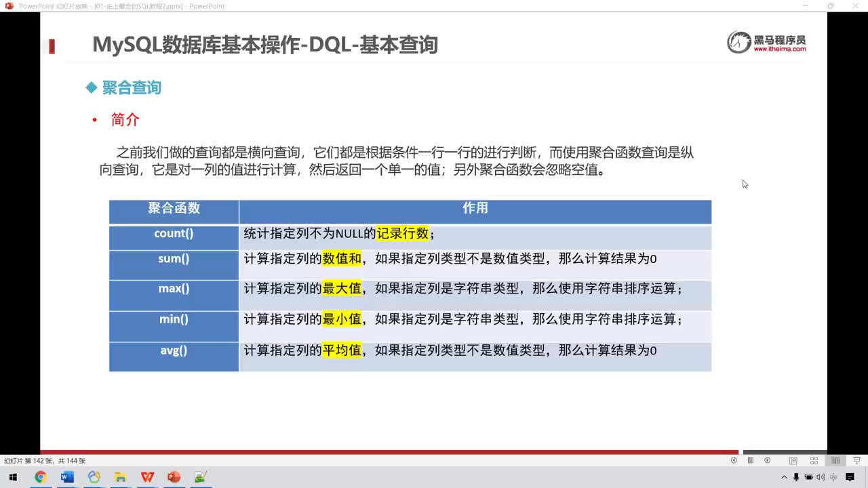The width and height of the screenshot is (868, 488).
Task: Click the highlighted '数值和' text
Action: click(x=342, y=259)
